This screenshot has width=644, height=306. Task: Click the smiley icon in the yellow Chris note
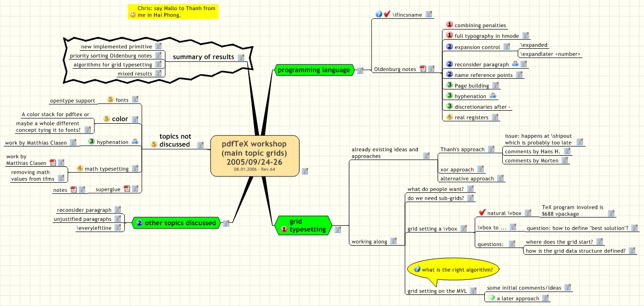tap(133, 15)
